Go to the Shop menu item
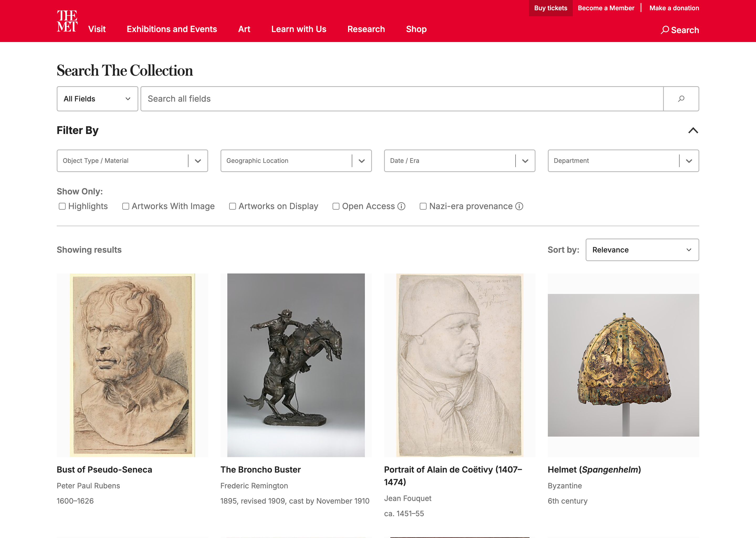Image resolution: width=756 pixels, height=538 pixels. (416, 29)
